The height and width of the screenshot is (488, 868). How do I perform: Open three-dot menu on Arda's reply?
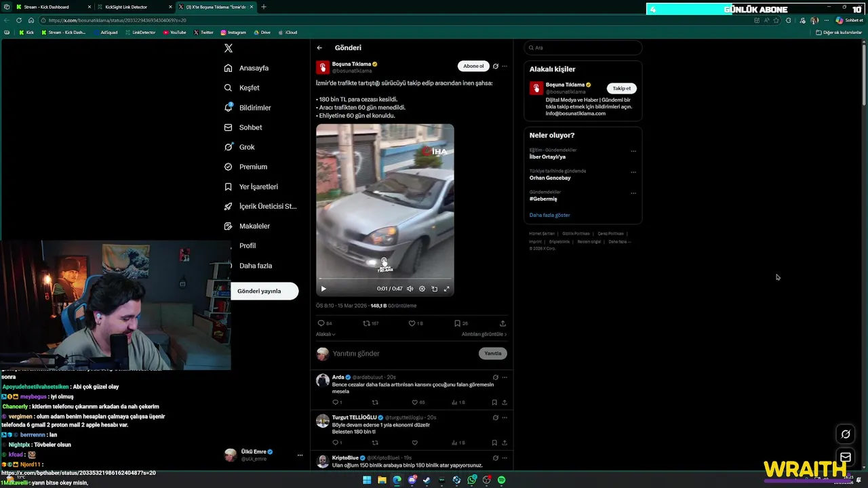click(505, 378)
